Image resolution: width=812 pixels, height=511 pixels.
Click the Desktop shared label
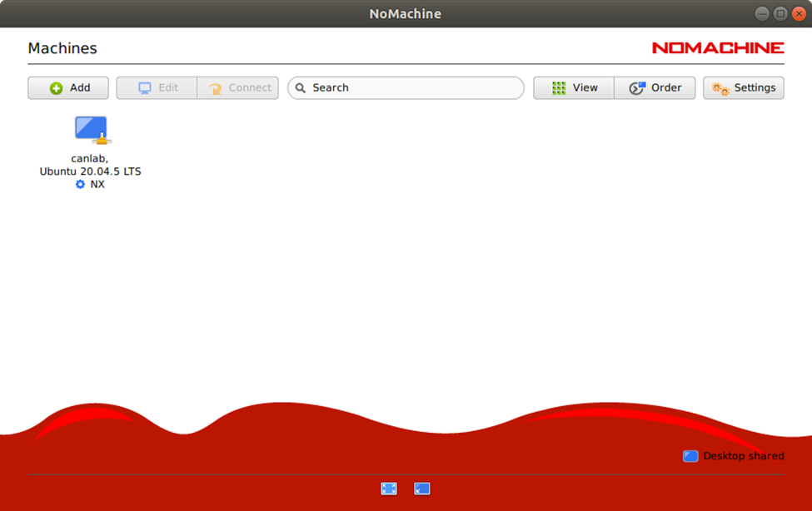click(x=744, y=456)
